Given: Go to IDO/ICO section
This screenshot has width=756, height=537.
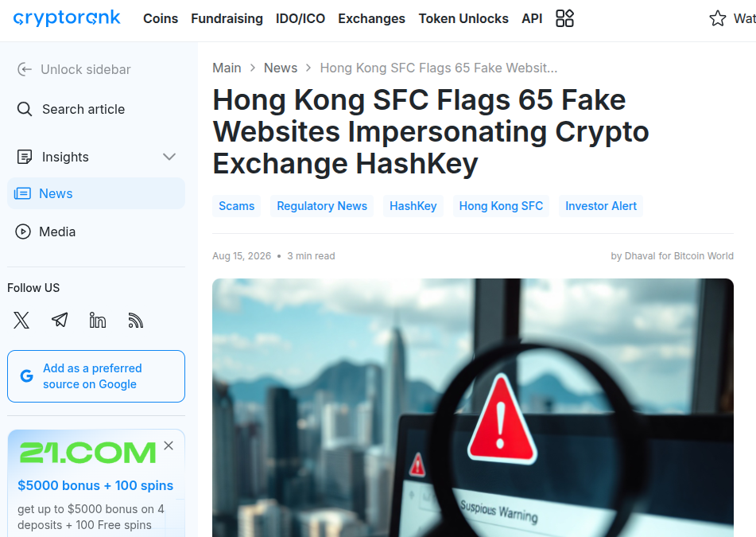Looking at the screenshot, I should (300, 18).
